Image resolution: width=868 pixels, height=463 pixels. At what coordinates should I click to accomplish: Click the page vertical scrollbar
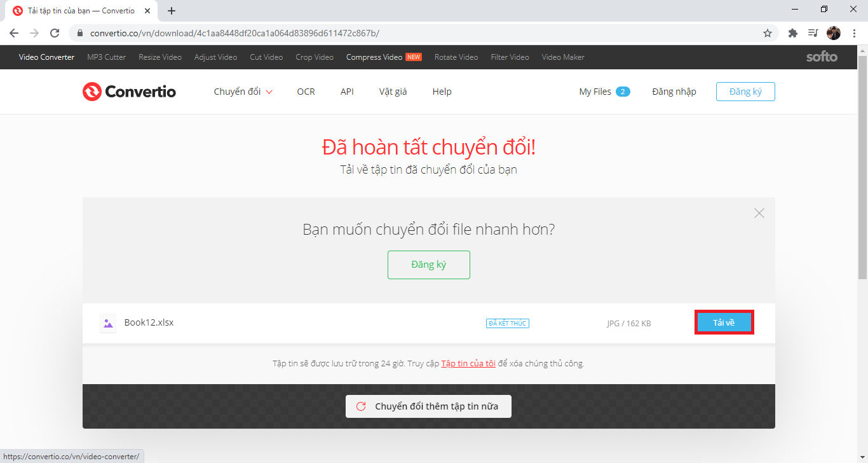click(x=862, y=167)
